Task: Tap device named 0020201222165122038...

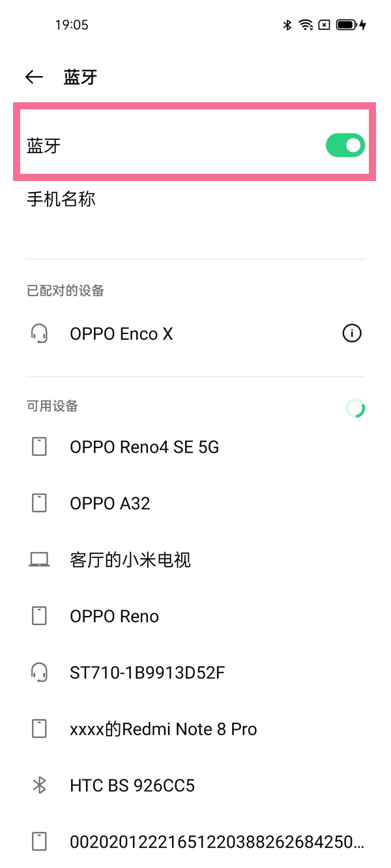Action: (216, 842)
